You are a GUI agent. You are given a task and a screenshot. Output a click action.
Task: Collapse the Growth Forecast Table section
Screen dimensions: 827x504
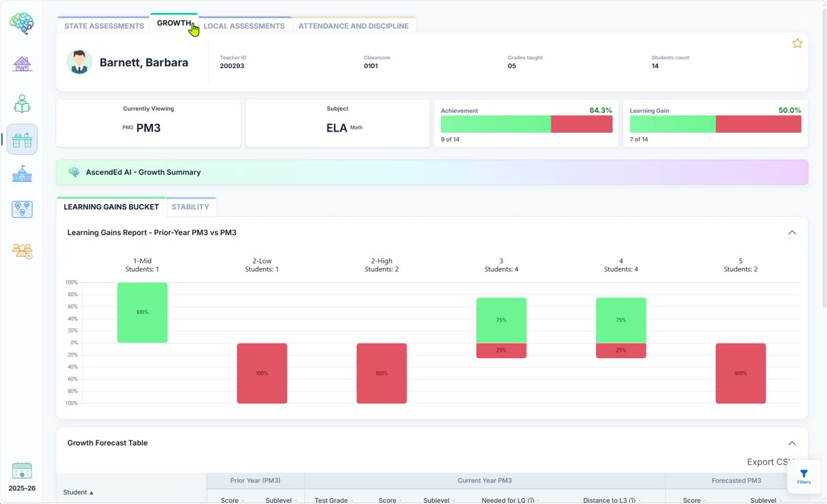tap(792, 443)
